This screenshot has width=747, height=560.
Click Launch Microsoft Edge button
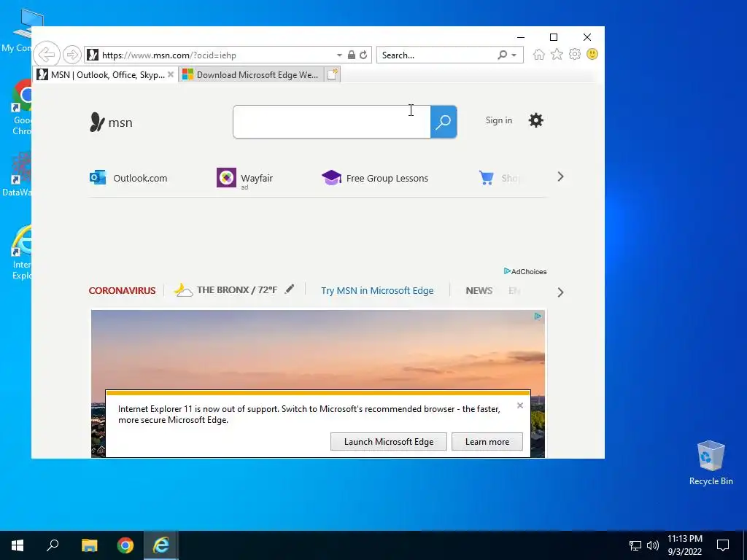389,441
